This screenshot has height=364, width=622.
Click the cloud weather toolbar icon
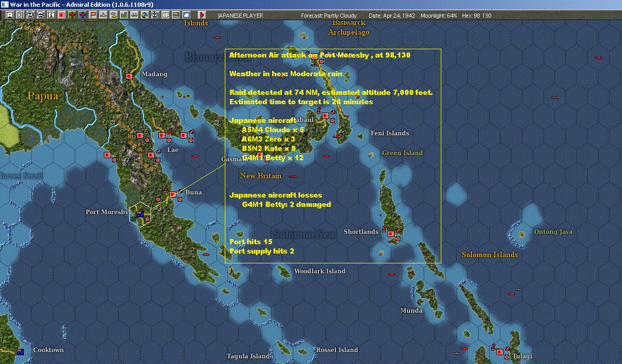[186, 15]
